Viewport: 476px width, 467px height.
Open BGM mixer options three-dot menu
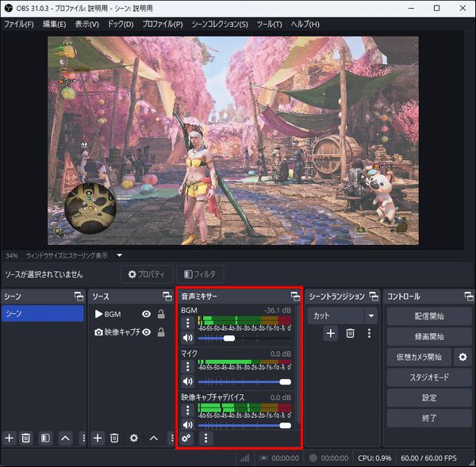pyautogui.click(x=187, y=323)
